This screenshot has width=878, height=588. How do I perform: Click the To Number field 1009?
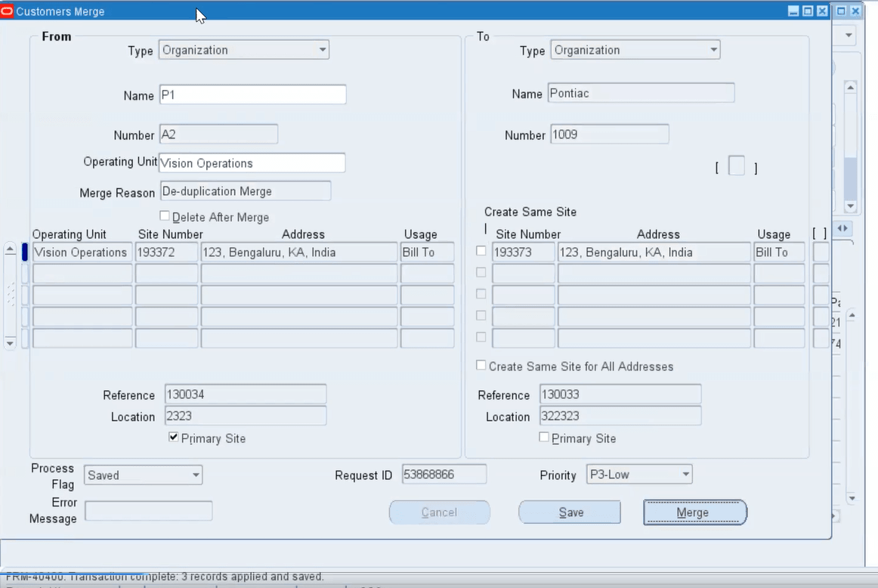coord(609,135)
